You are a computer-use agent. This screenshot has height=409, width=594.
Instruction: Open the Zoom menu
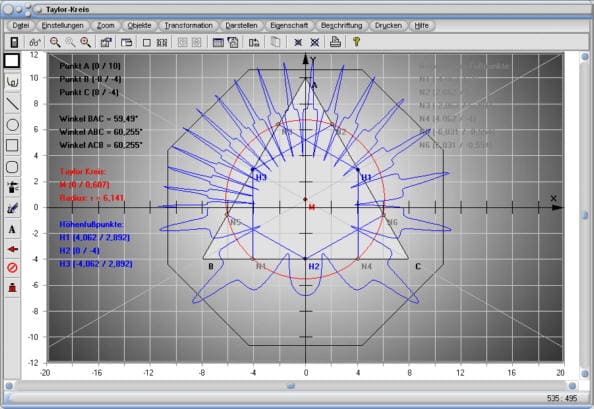(105, 25)
